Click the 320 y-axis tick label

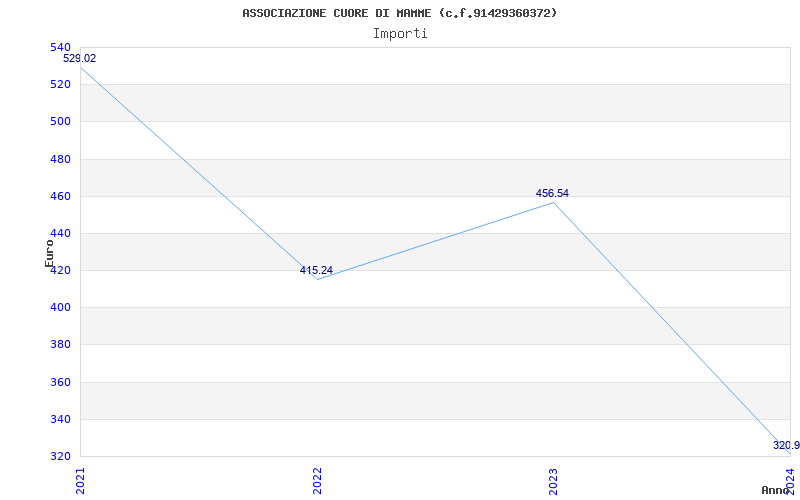(60, 457)
